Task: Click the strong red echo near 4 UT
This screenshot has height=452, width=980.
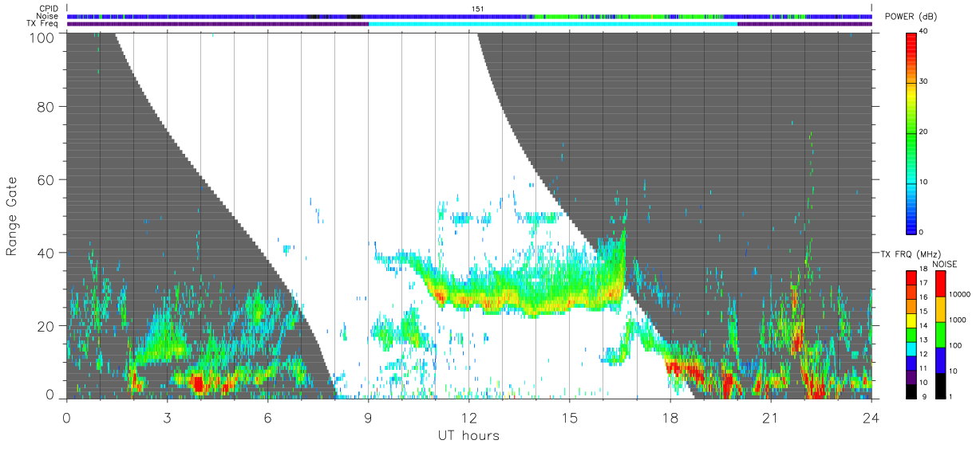Action: point(198,383)
